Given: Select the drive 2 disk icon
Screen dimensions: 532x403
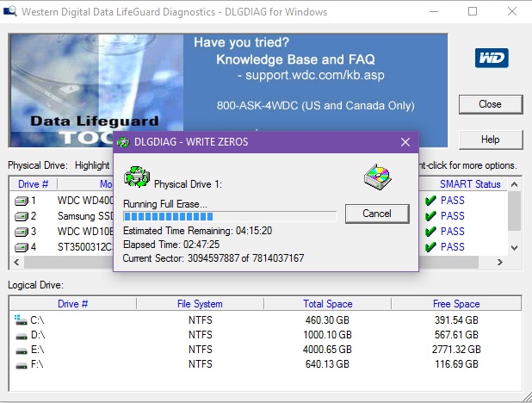Looking at the screenshot, I should (22, 216).
